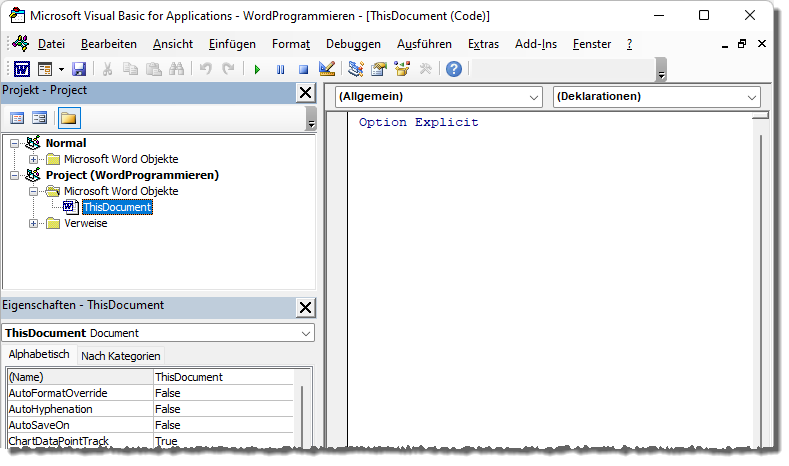Image resolution: width=789 pixels, height=466 pixels.
Task: Switch to the Nach Kategorien tab
Action: pyautogui.click(x=121, y=356)
